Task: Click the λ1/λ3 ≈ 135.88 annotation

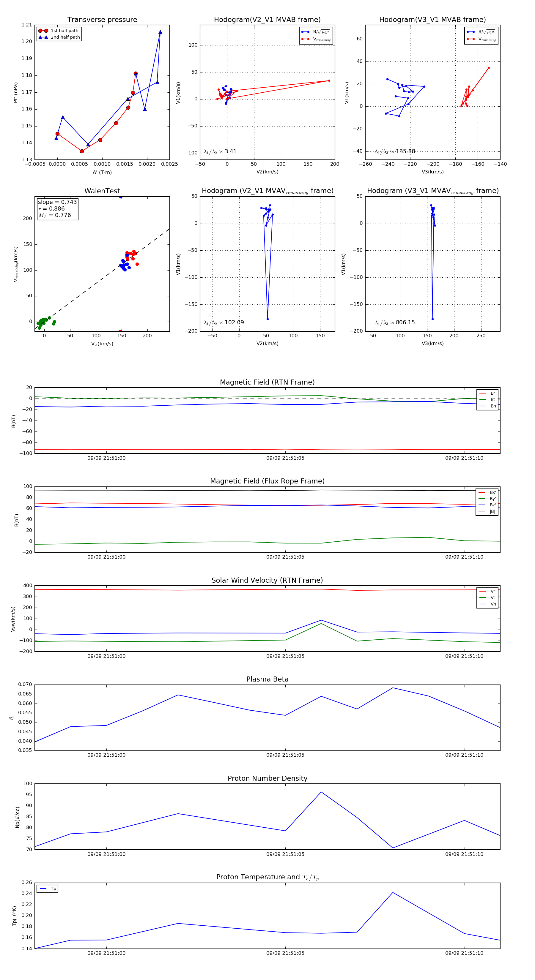Action: pos(395,151)
